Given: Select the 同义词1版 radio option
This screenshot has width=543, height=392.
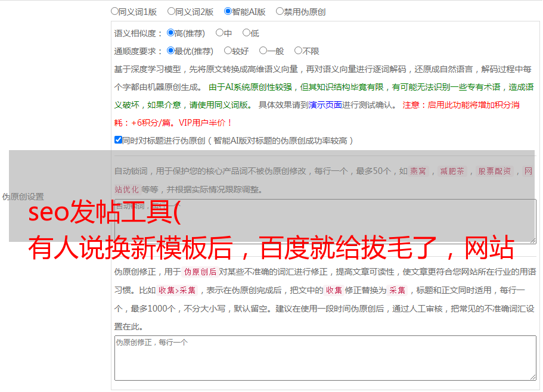Looking at the screenshot, I should 114,11.
